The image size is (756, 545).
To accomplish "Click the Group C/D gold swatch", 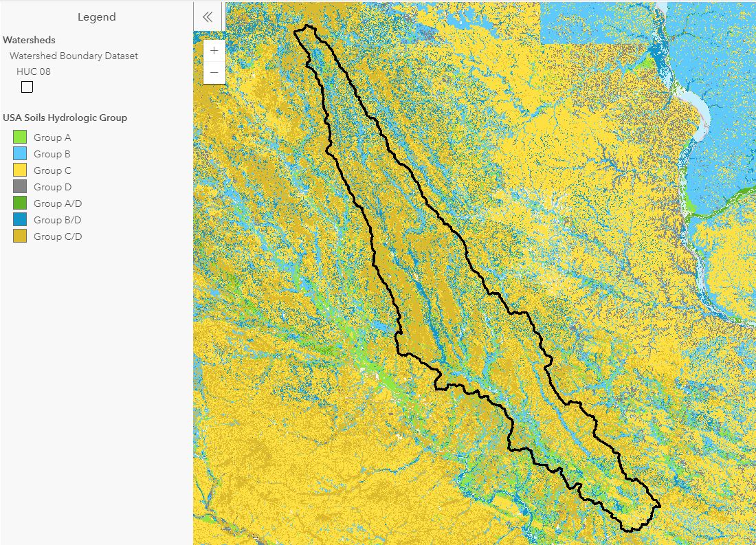I will 20,236.
